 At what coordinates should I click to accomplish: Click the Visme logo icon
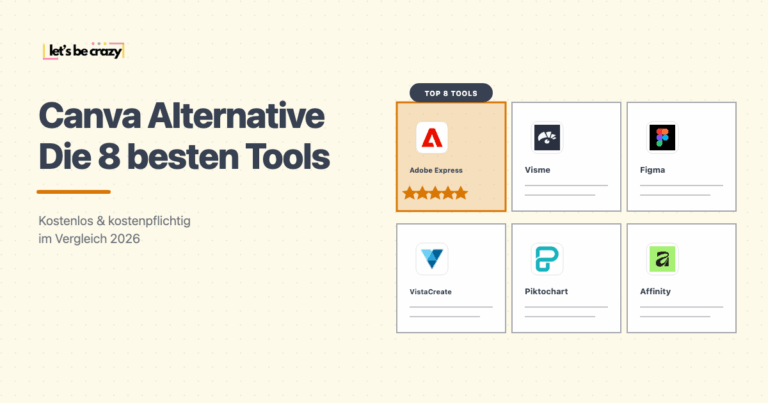click(547, 138)
